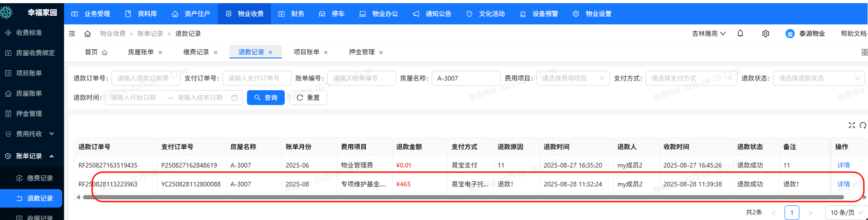
Task: Close the 缴费记录 tab
Action: [216, 52]
